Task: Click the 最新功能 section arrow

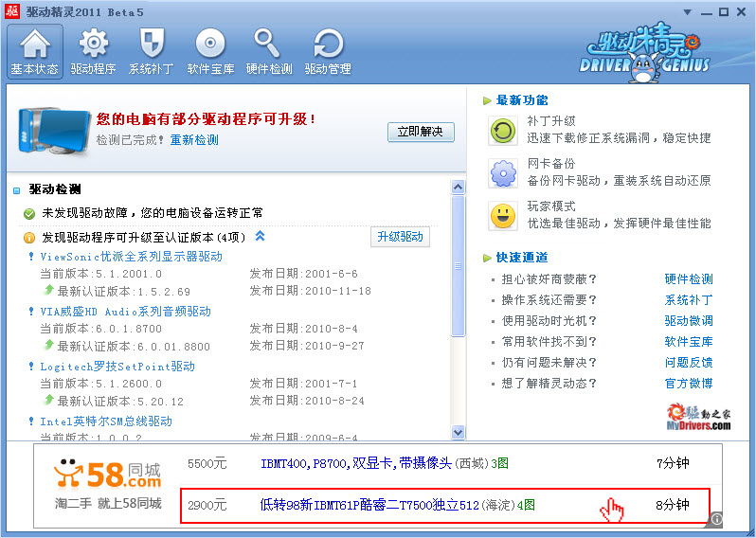Action: pyautogui.click(x=487, y=100)
